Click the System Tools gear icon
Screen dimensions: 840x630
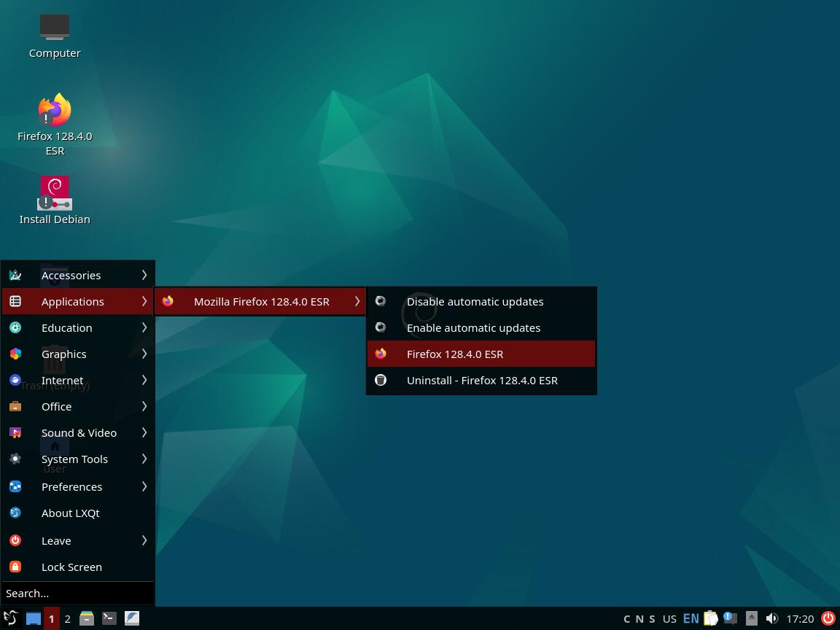pos(15,459)
